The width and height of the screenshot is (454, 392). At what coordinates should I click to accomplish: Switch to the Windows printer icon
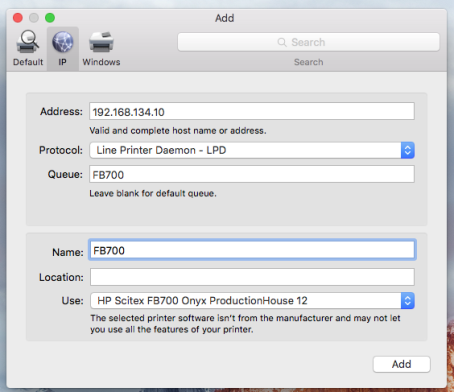click(101, 42)
